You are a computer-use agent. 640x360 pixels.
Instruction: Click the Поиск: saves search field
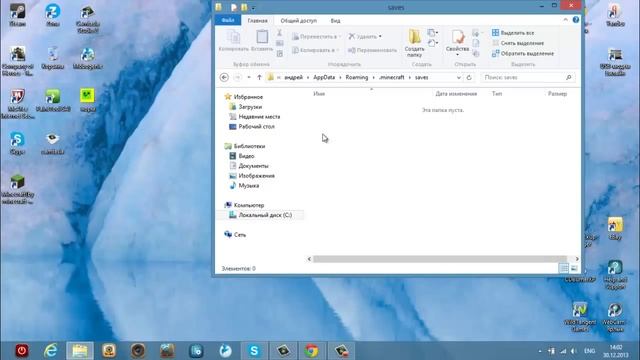pos(528,77)
